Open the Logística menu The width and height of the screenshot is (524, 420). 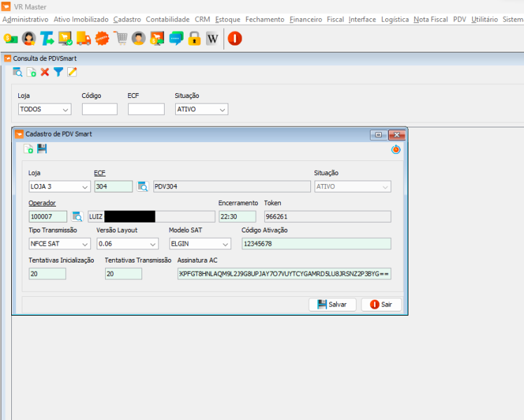395,20
